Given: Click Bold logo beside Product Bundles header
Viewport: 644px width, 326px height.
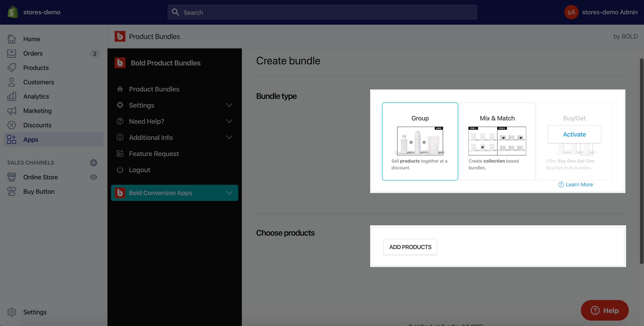Looking at the screenshot, I should [120, 36].
